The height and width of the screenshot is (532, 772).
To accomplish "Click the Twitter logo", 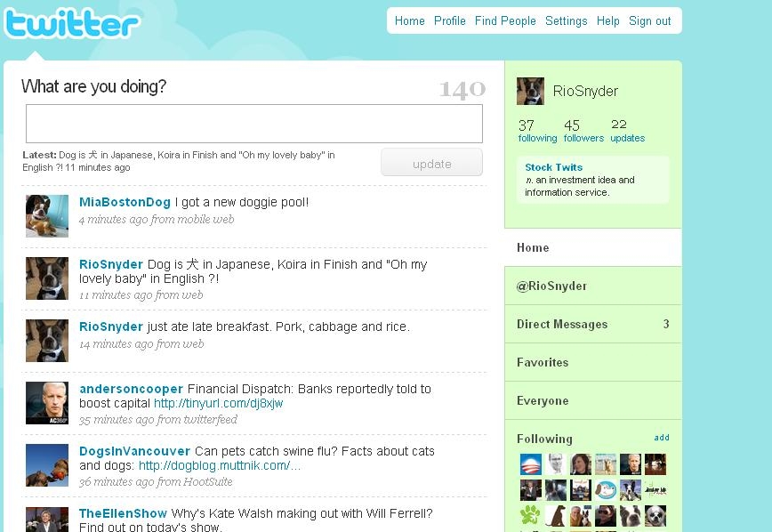I will 72,22.
